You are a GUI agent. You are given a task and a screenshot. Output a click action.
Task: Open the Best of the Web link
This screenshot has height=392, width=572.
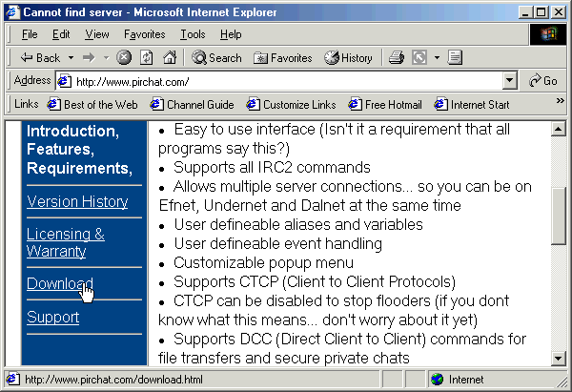(92, 105)
